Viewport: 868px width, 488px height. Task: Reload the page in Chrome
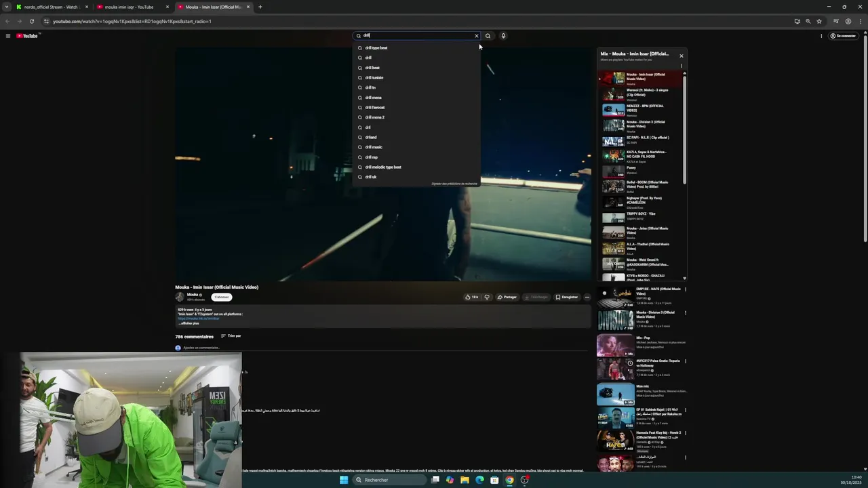click(x=31, y=21)
